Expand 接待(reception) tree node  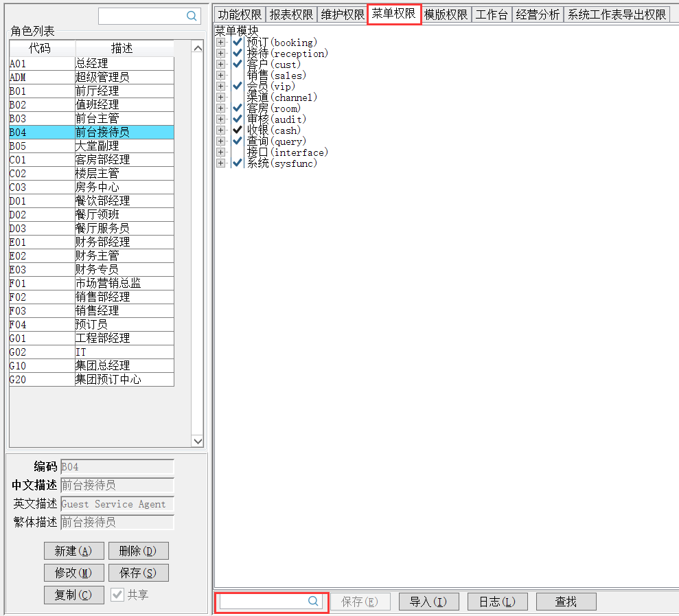(221, 53)
